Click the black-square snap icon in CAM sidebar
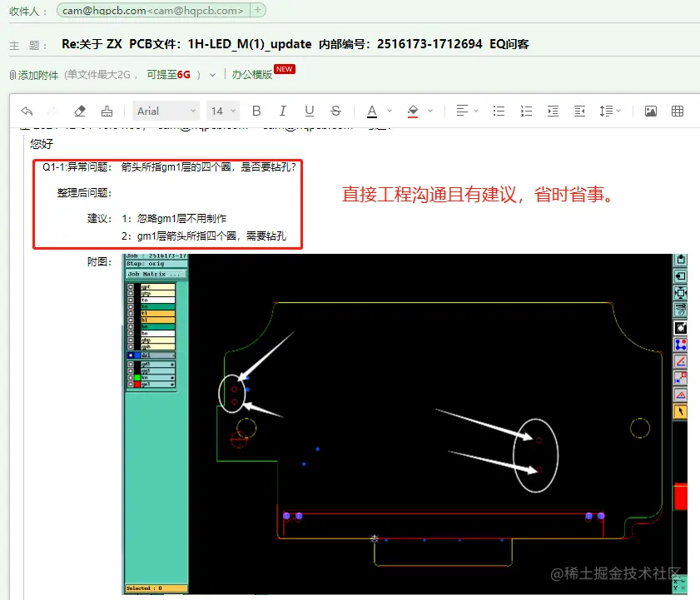Image resolution: width=700 pixels, height=600 pixels. point(680,328)
